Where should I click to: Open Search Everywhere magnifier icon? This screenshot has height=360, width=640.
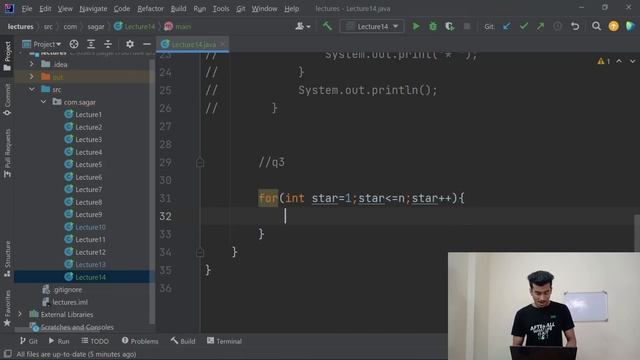pos(596,27)
